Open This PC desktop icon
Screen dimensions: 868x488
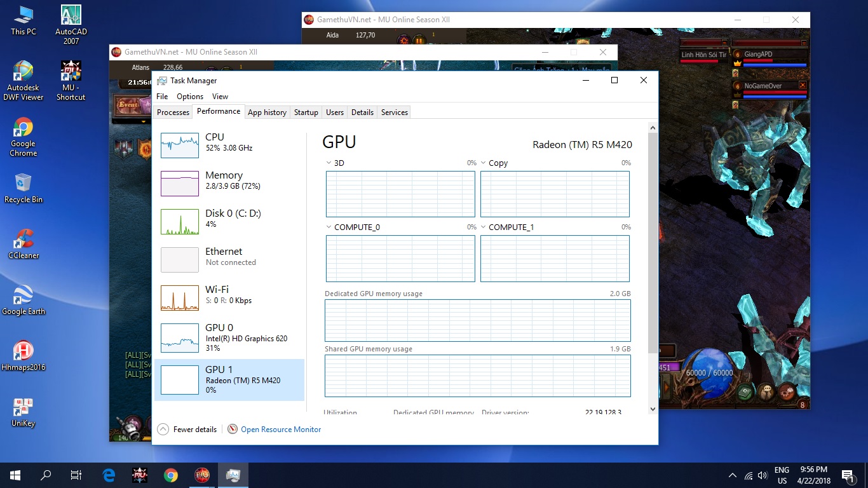23,20
